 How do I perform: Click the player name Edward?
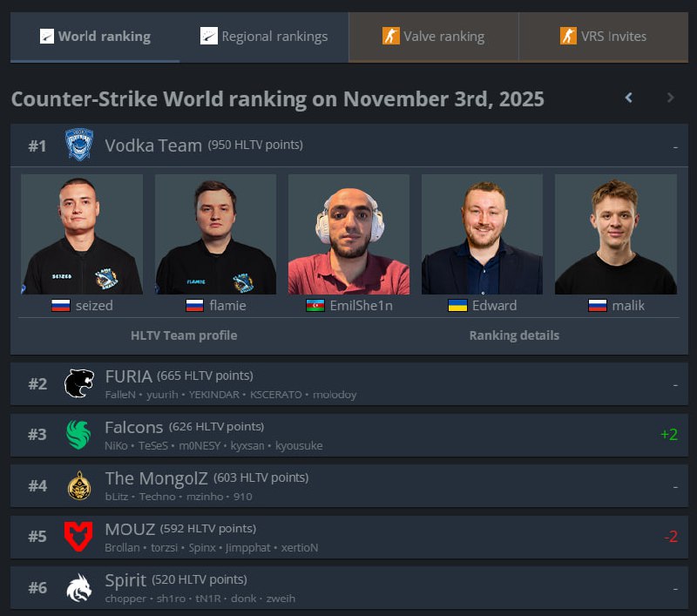494,306
